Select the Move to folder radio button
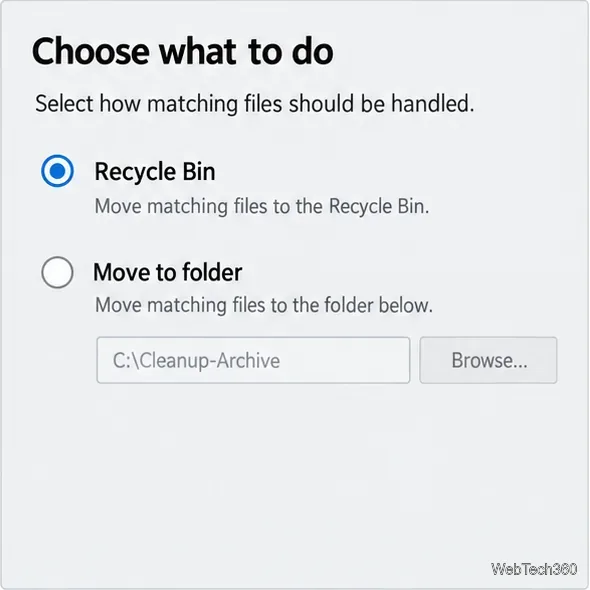590x590 pixels. click(57, 272)
